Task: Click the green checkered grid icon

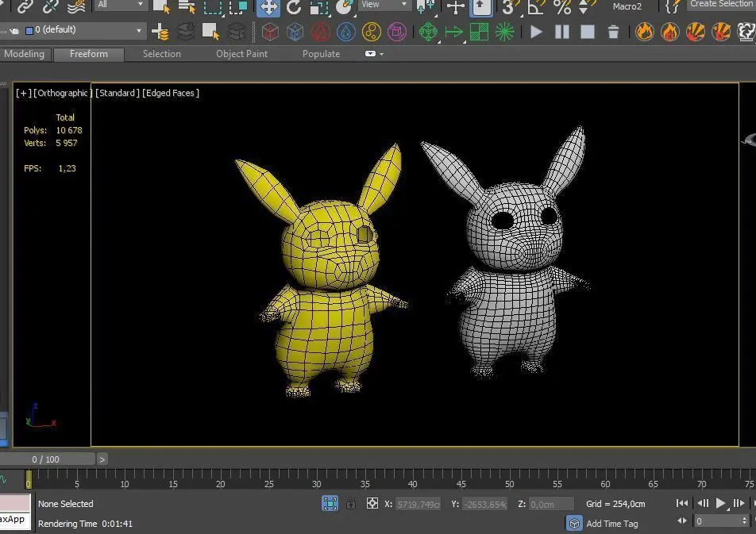Action: click(x=479, y=33)
